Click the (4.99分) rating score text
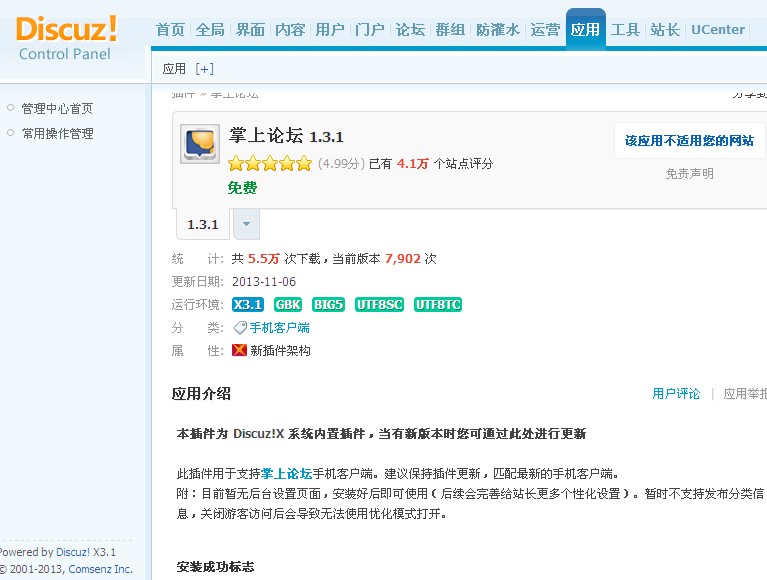The height and width of the screenshot is (580, 767). pyautogui.click(x=341, y=164)
